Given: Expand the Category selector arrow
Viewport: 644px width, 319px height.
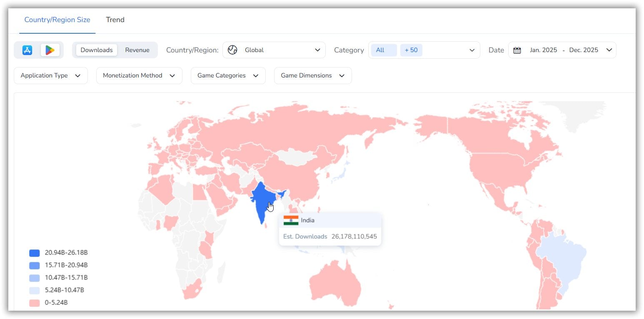Looking at the screenshot, I should (x=472, y=50).
